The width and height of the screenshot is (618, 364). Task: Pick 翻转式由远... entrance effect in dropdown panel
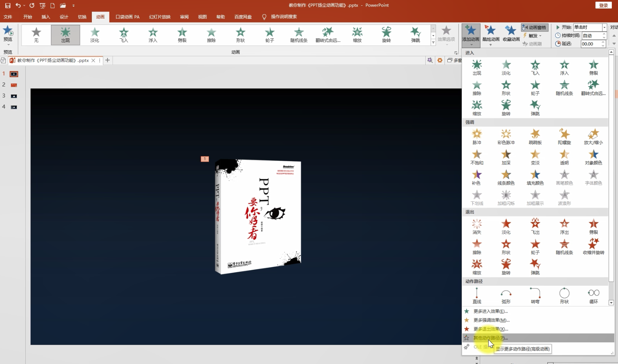[594, 88]
